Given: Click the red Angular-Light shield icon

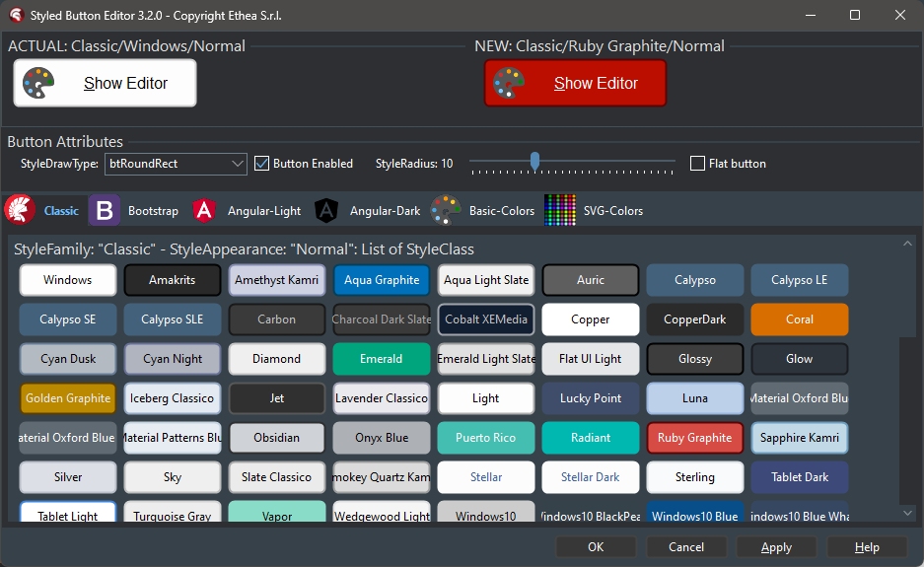Looking at the screenshot, I should [204, 210].
